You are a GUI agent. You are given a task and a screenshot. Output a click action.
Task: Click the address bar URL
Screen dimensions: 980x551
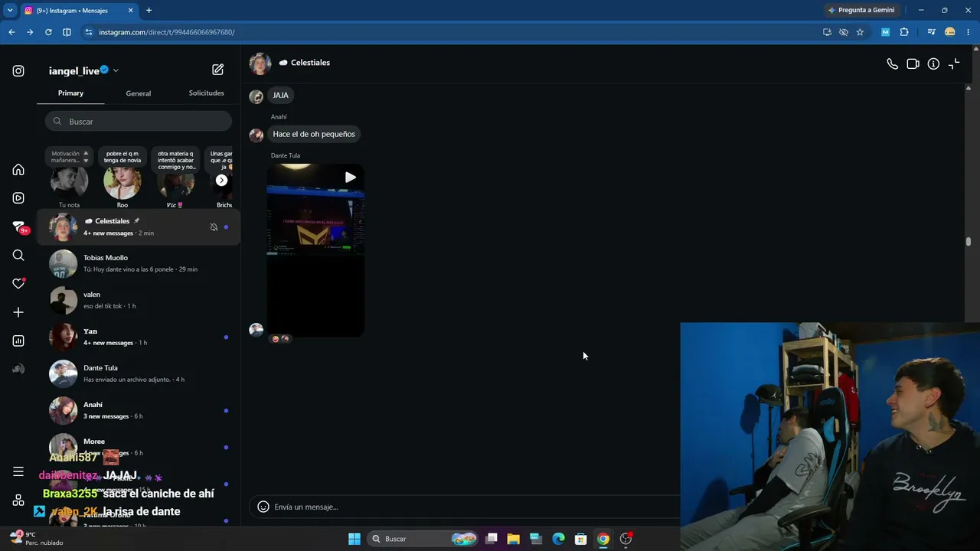coord(167,32)
